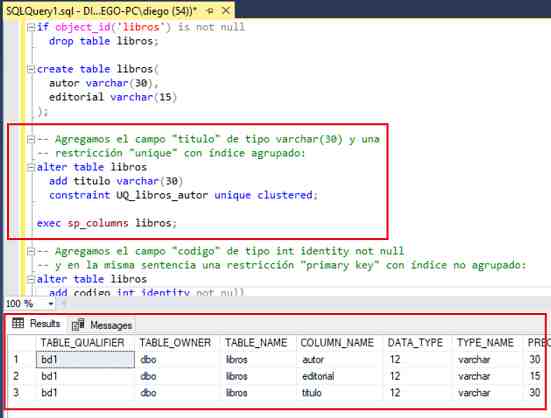
Task: Collapse the 'create table libros' block
Action: tap(31, 69)
